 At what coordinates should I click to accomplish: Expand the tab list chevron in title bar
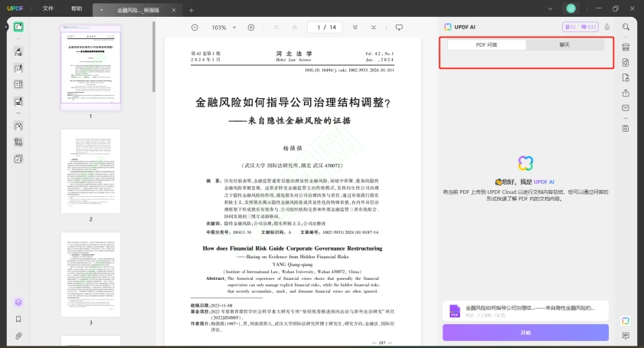(x=551, y=8)
